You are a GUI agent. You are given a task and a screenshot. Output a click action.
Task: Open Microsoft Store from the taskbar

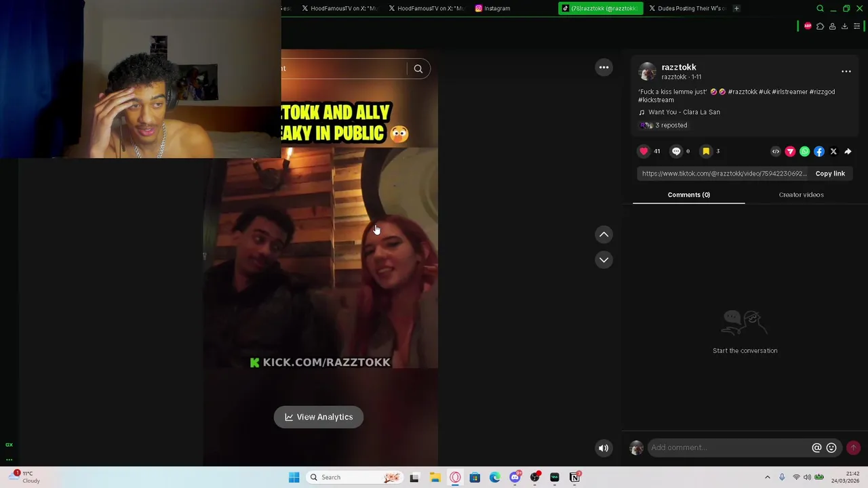click(475, 477)
